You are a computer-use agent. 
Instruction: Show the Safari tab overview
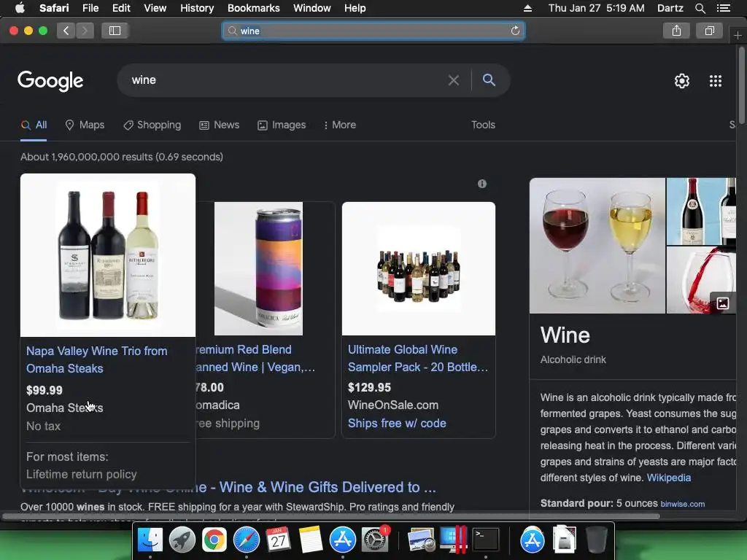709,31
